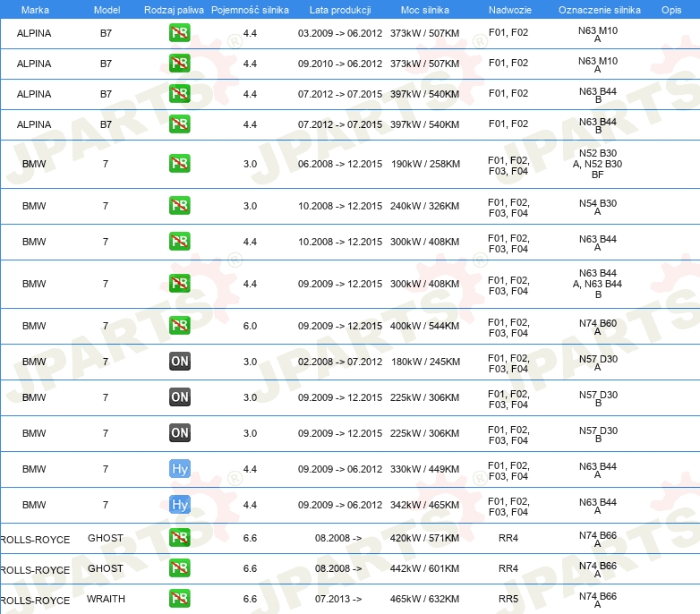Select the hybrid Hy icon for the 330kW BMW 7

click(180, 469)
